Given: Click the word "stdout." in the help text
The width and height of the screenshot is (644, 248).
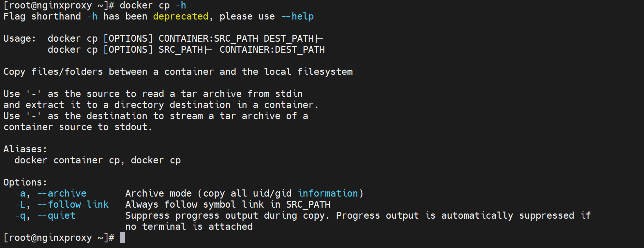Looking at the screenshot, I should [133, 127].
